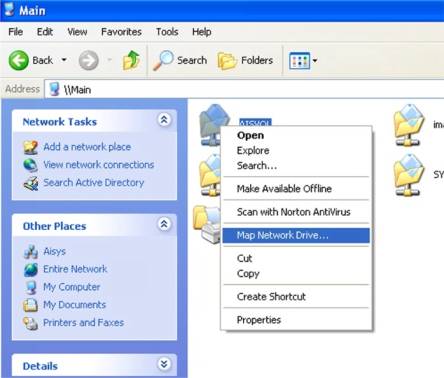444x378 pixels.
Task: Click the Views icon in toolbar
Action: [x=299, y=61]
